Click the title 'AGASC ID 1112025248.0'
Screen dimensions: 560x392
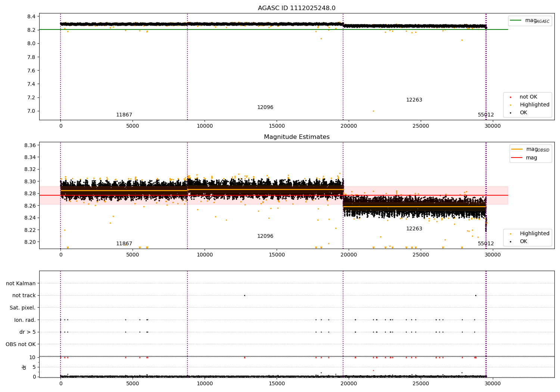point(296,8)
